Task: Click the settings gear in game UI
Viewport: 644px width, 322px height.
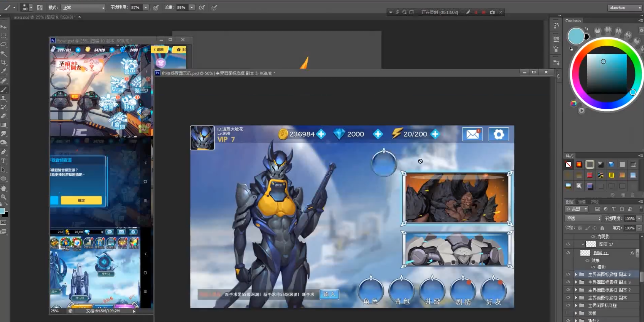Action: click(499, 134)
